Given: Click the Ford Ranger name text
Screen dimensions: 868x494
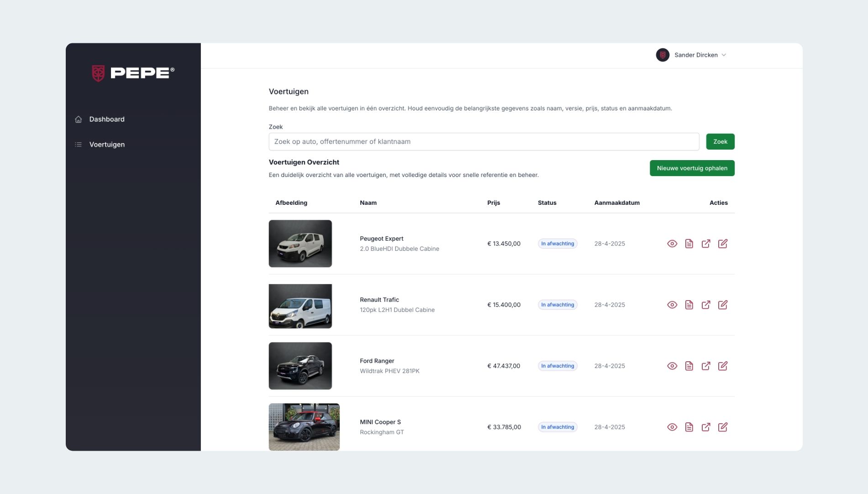Looking at the screenshot, I should click(377, 361).
